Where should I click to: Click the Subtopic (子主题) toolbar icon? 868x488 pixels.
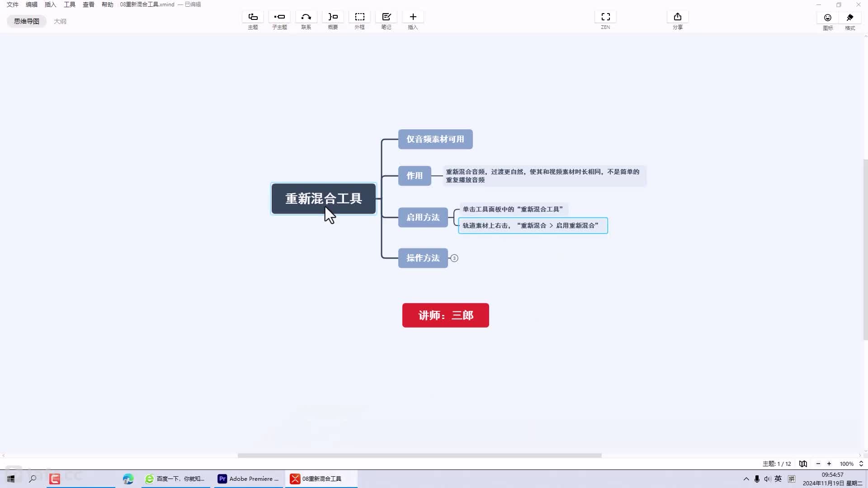click(x=279, y=17)
